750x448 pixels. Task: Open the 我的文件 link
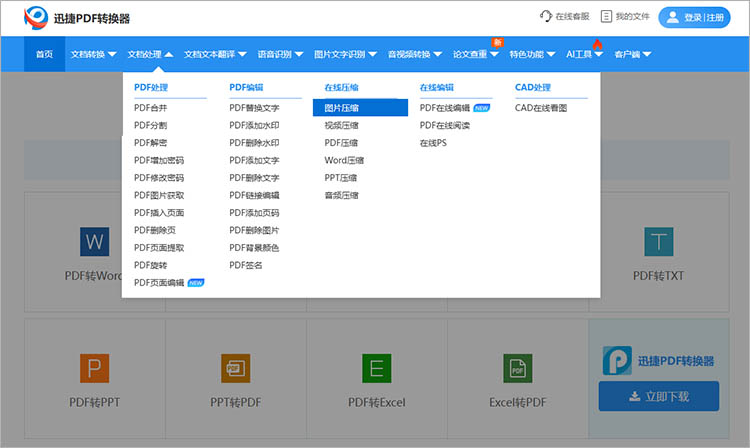tap(632, 16)
